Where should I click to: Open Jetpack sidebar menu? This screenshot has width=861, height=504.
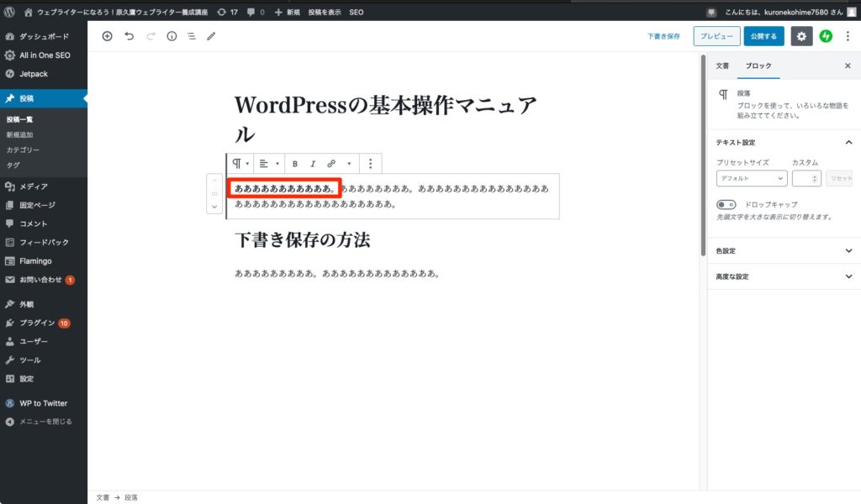(44, 73)
